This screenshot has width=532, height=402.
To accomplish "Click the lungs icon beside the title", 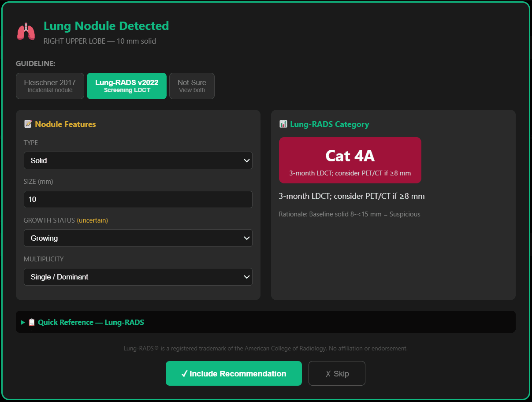I will [x=26, y=32].
